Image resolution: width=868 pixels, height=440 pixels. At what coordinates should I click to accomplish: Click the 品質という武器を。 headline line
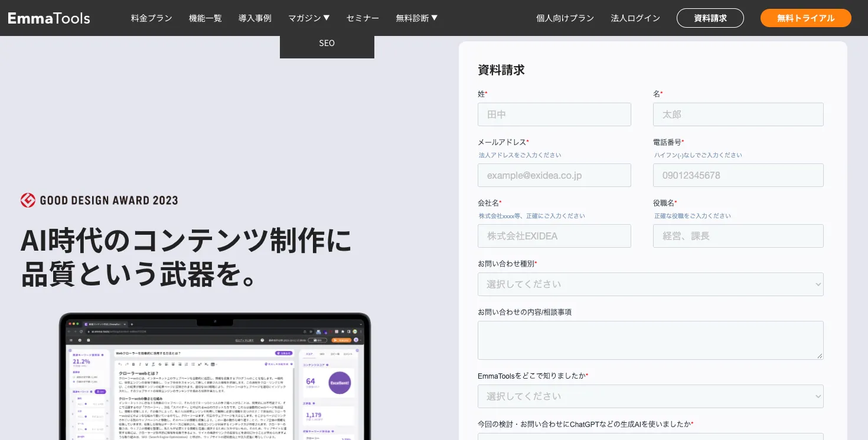(x=139, y=275)
